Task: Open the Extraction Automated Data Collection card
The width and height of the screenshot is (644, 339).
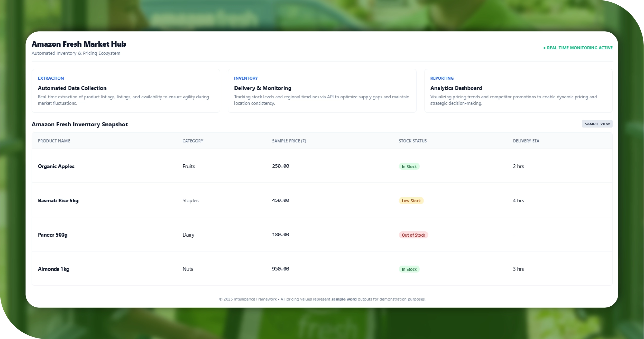Action: [126, 91]
